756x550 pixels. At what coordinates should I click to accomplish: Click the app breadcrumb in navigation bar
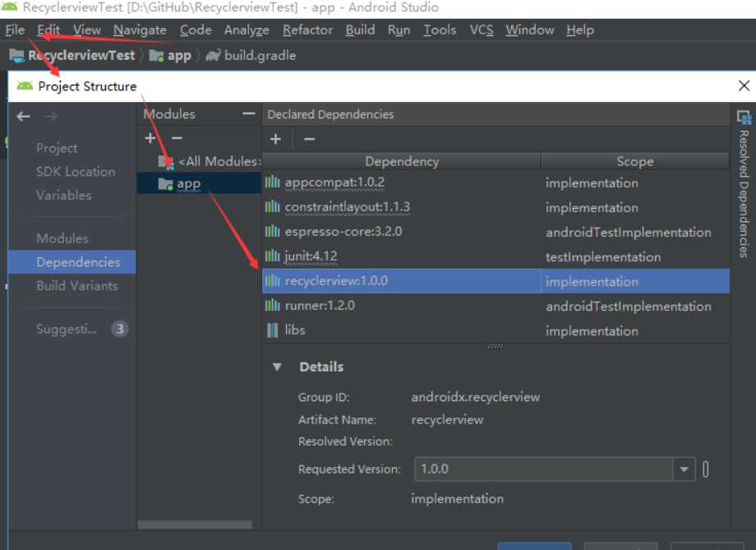[x=170, y=55]
